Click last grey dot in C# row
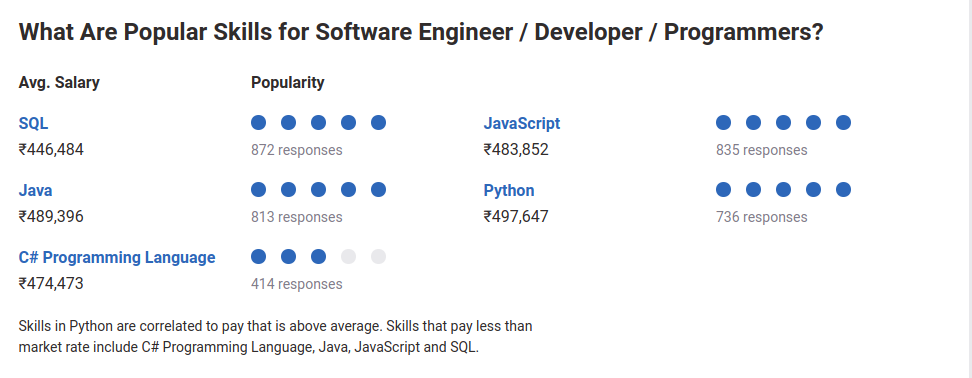 click(x=378, y=257)
